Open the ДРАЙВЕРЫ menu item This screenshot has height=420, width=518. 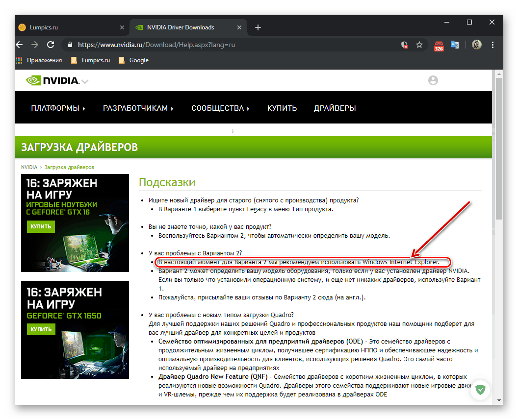coord(335,108)
